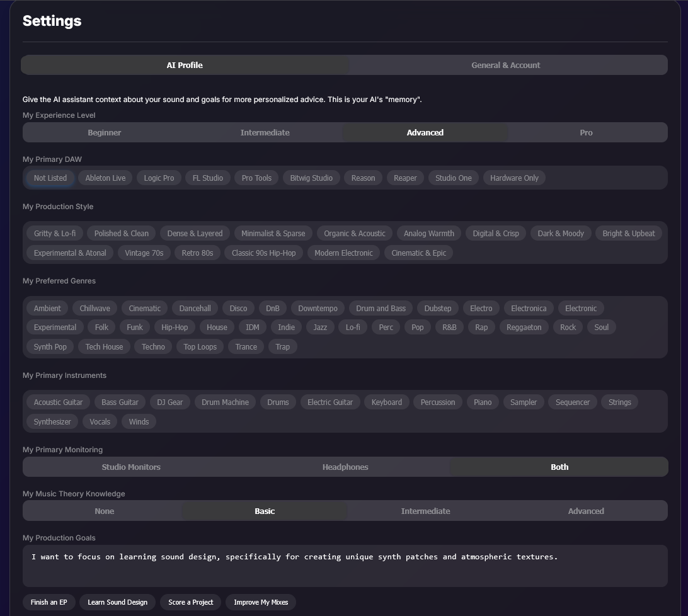This screenshot has width=688, height=616.
Task: Toggle the Ambient genre chip
Action: point(47,308)
